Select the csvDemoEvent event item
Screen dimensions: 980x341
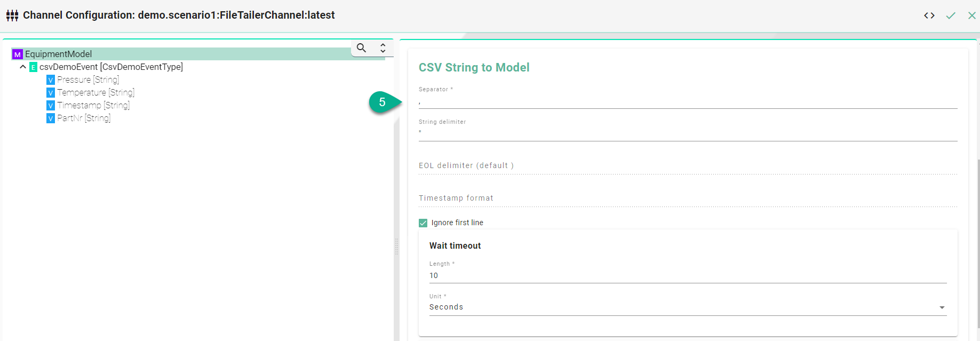[x=110, y=67]
